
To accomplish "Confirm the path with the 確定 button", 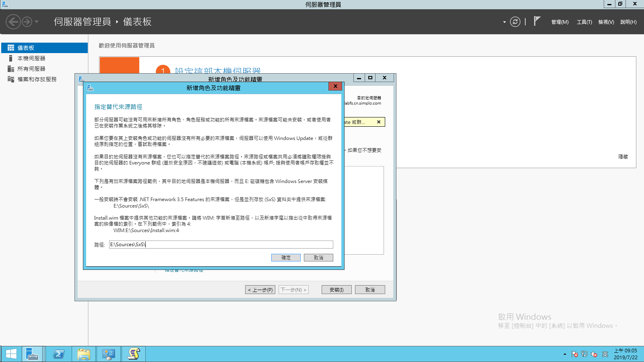I will click(x=286, y=257).
